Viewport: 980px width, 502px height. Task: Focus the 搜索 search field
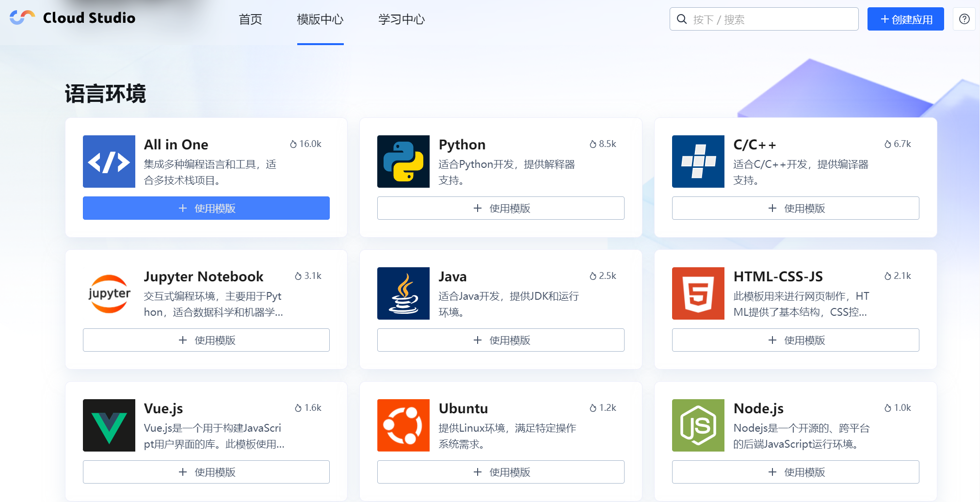(771, 19)
